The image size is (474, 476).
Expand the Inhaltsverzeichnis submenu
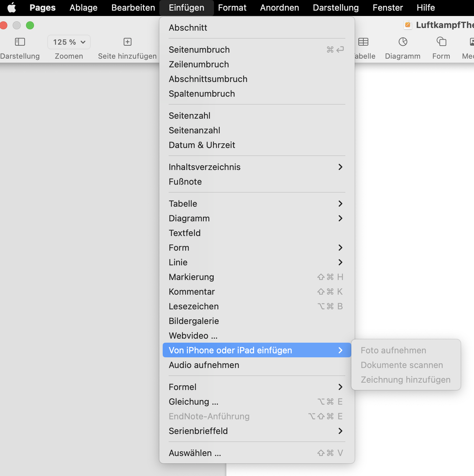(257, 167)
